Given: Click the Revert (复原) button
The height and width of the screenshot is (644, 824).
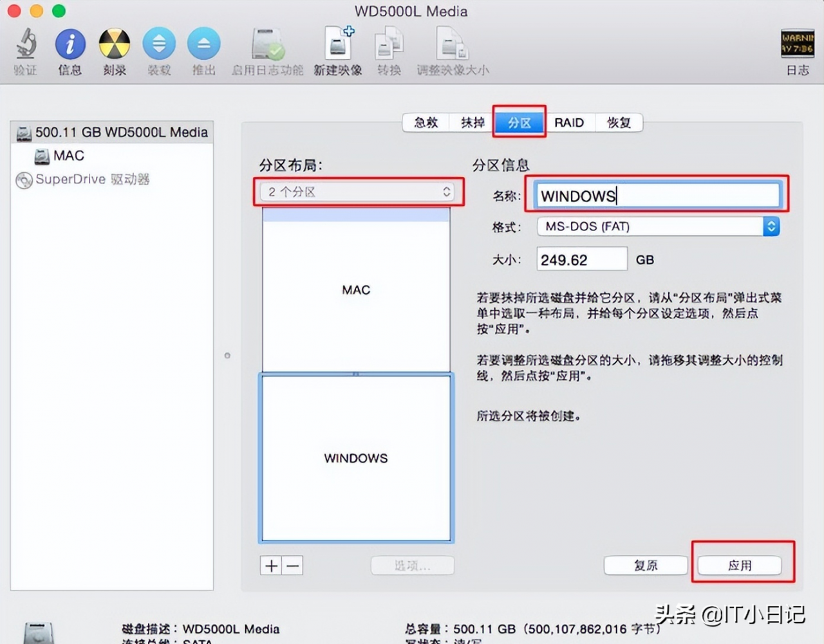Looking at the screenshot, I should coord(646,566).
